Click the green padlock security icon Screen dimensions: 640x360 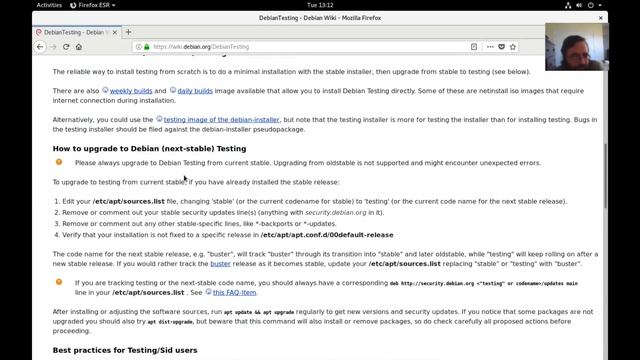[147, 47]
